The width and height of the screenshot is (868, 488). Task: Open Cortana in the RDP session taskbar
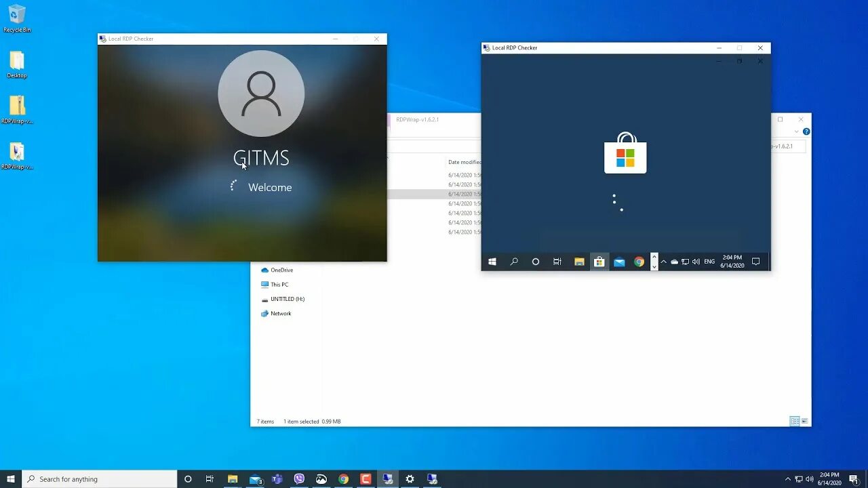tap(536, 262)
